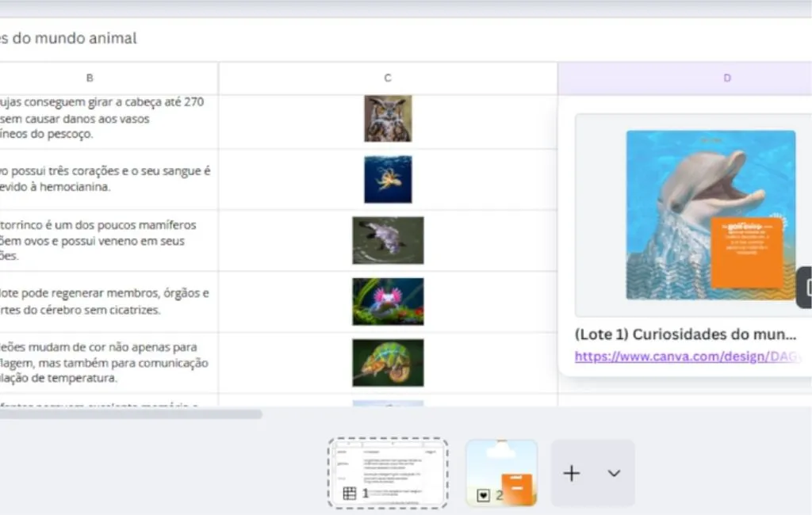Image resolution: width=812 pixels, height=515 pixels.
Task: Click the pink axolotl image cell
Action: coord(388,301)
